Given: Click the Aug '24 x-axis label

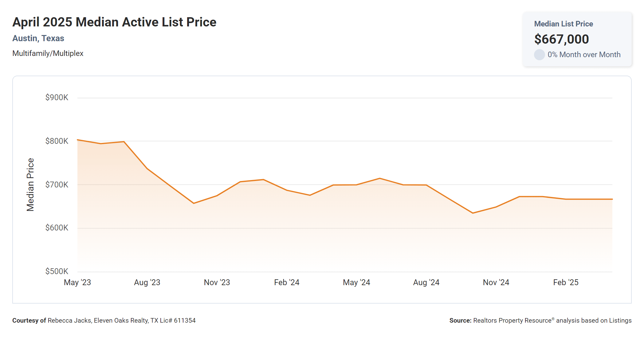Looking at the screenshot, I should click(x=426, y=282).
